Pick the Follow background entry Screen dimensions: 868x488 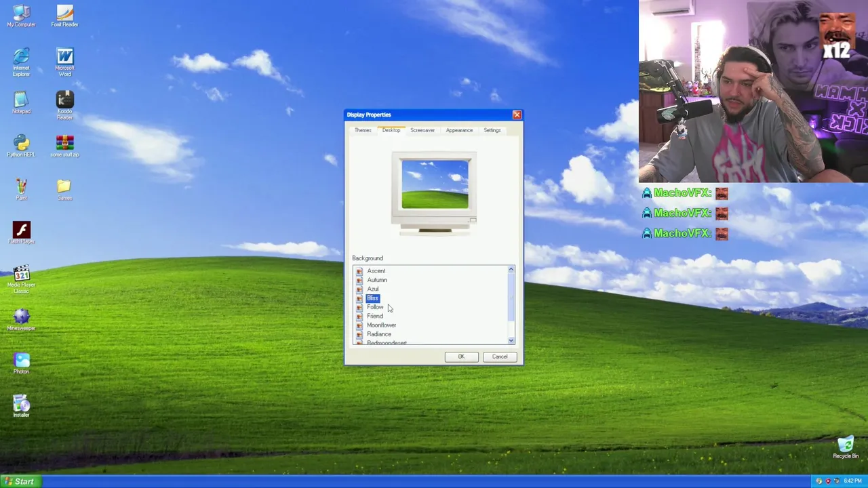(x=375, y=307)
